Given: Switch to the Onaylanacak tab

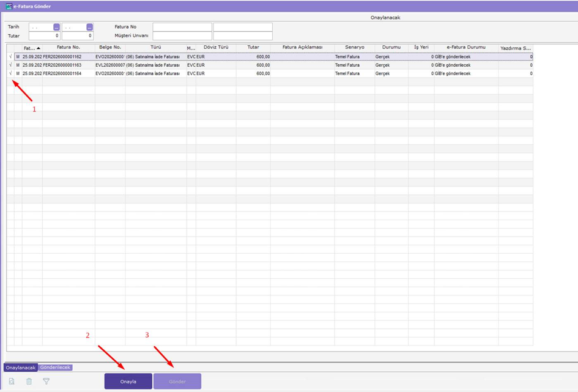Looking at the screenshot, I should click(x=21, y=368).
